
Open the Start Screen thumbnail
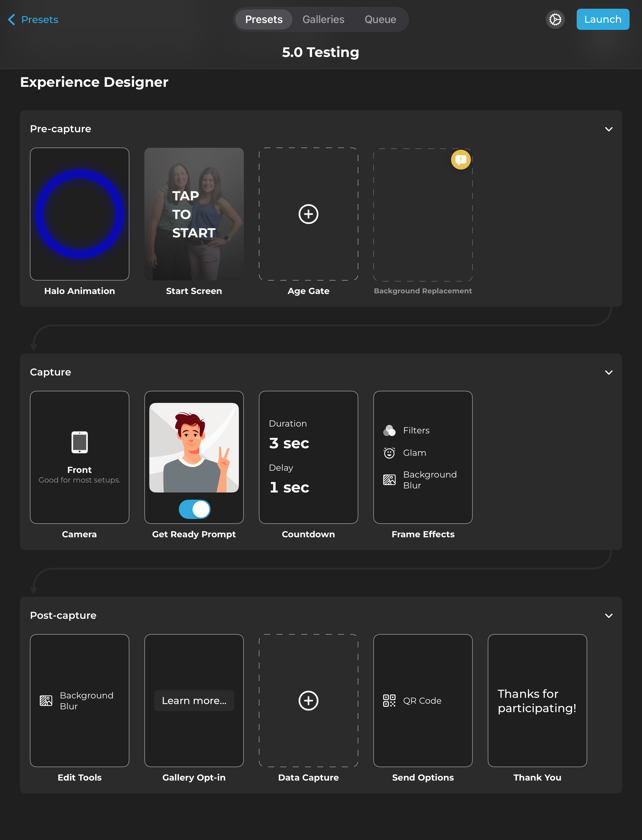point(194,214)
